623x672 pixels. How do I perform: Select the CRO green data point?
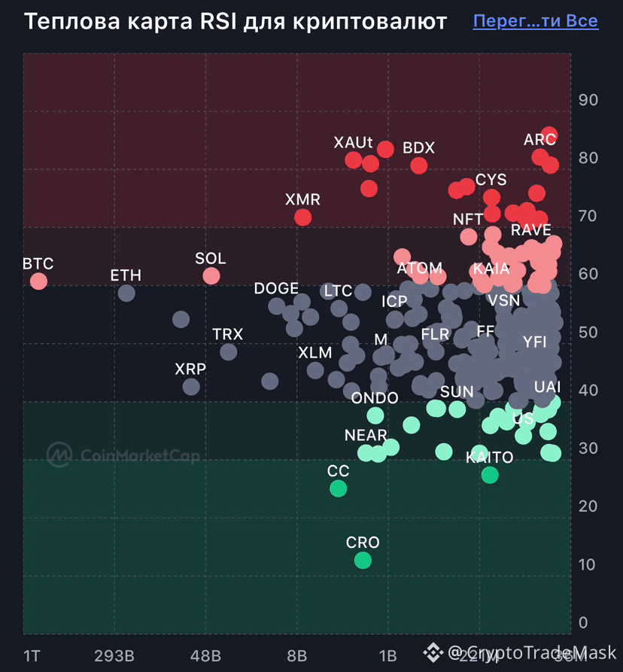363,560
